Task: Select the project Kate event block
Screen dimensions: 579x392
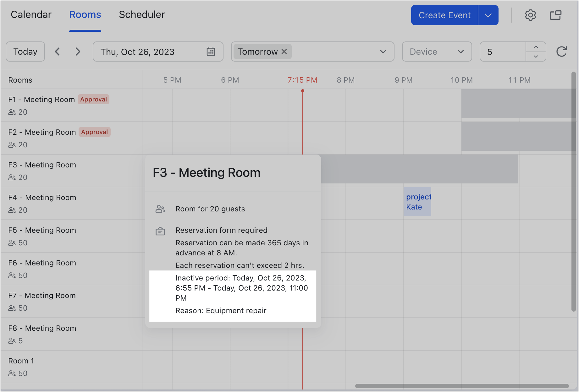Action: click(x=417, y=202)
